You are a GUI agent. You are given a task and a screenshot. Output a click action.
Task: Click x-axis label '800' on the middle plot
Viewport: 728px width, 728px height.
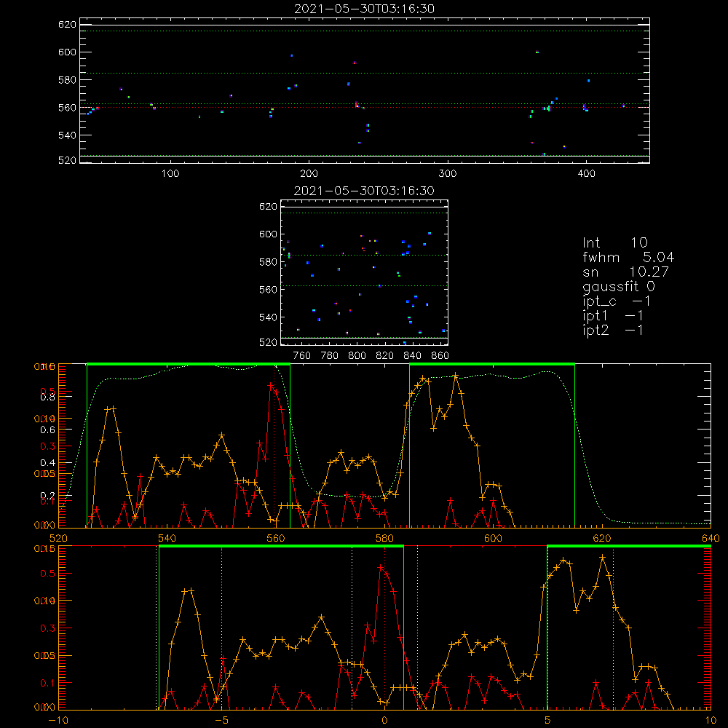click(357, 356)
